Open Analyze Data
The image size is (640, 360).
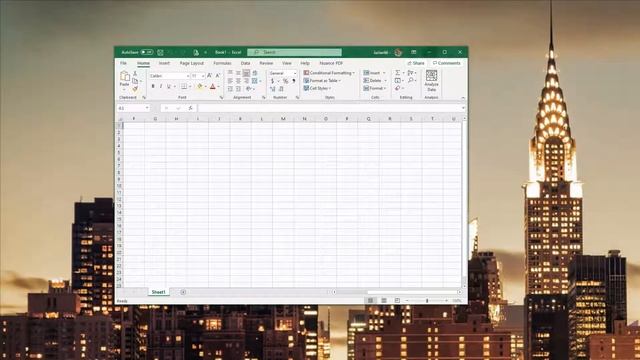[431, 80]
